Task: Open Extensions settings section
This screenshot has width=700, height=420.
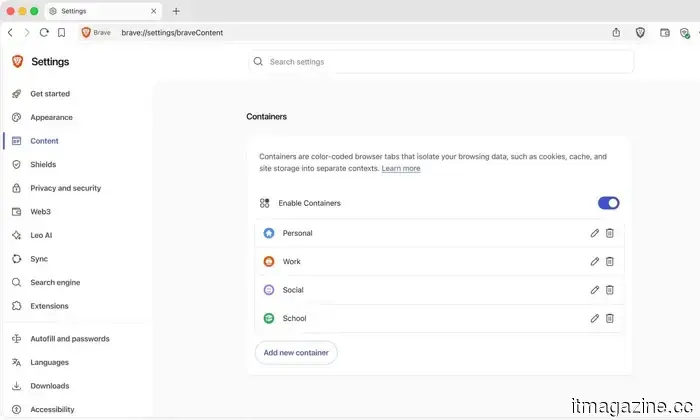Action: 49,306
